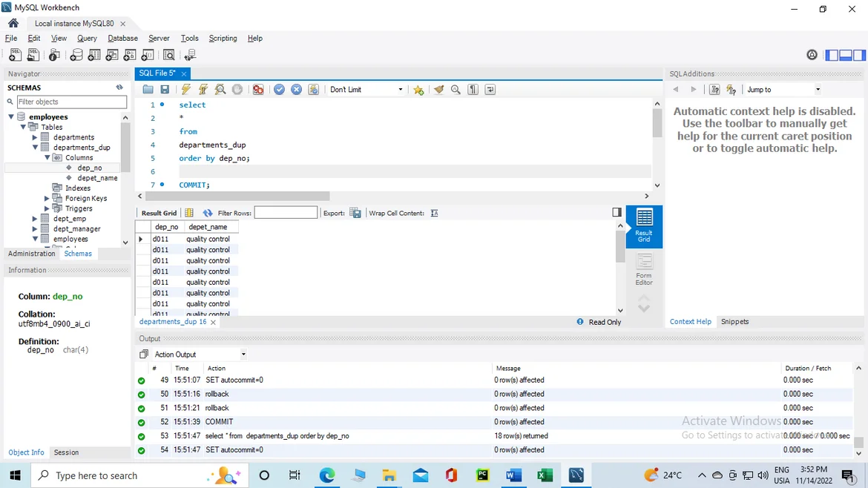Screen dimensions: 868x488
Task: Toggle word wrap in the SQL editor
Action: click(490, 90)
